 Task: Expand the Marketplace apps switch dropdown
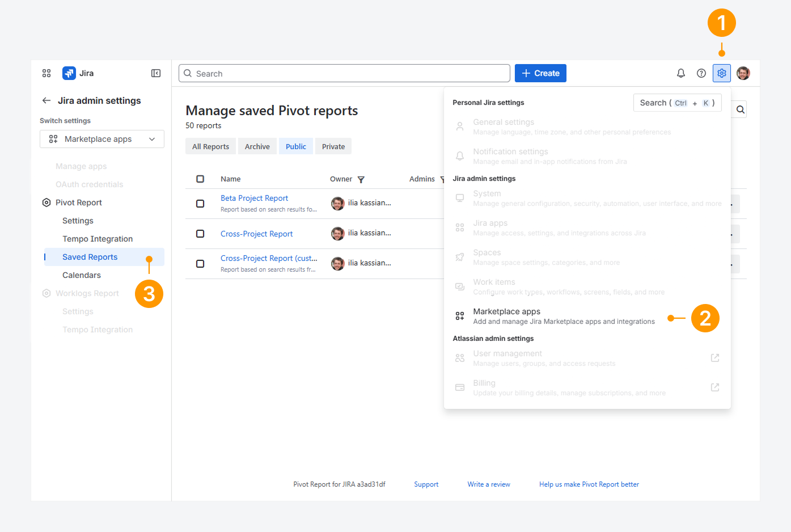[x=102, y=139]
